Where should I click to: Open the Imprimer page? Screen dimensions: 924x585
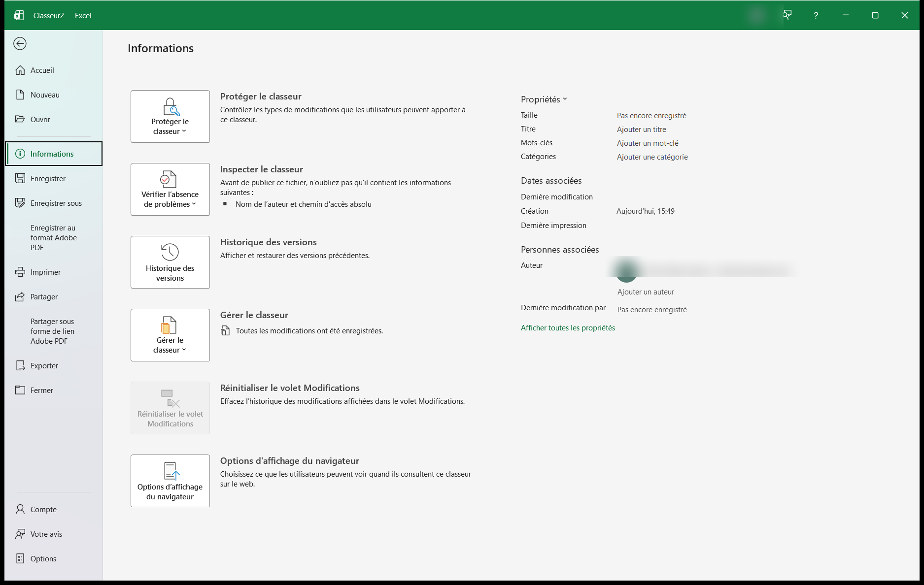(54, 272)
